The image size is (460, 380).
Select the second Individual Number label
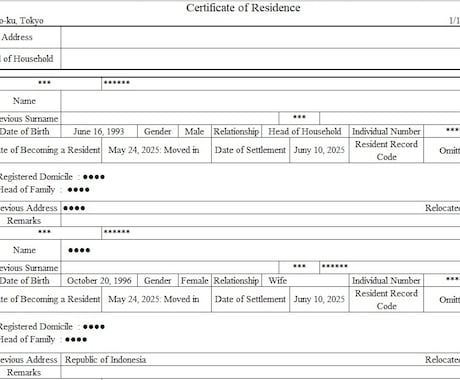(386, 281)
